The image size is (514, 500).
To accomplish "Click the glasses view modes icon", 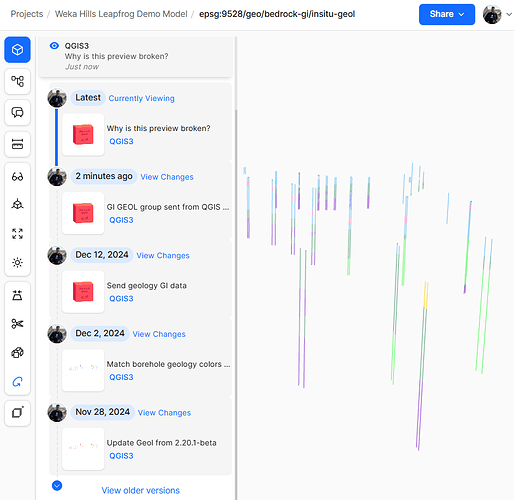I will [17, 176].
